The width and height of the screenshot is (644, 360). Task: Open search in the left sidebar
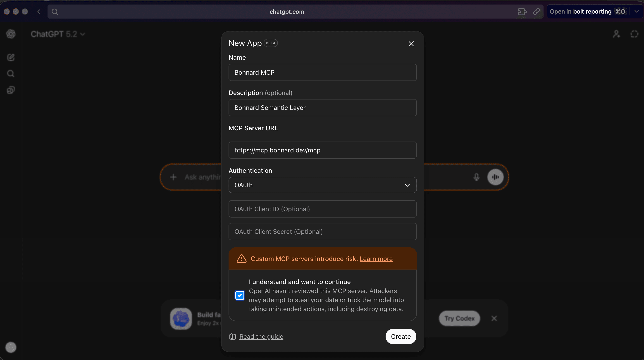[x=11, y=73]
